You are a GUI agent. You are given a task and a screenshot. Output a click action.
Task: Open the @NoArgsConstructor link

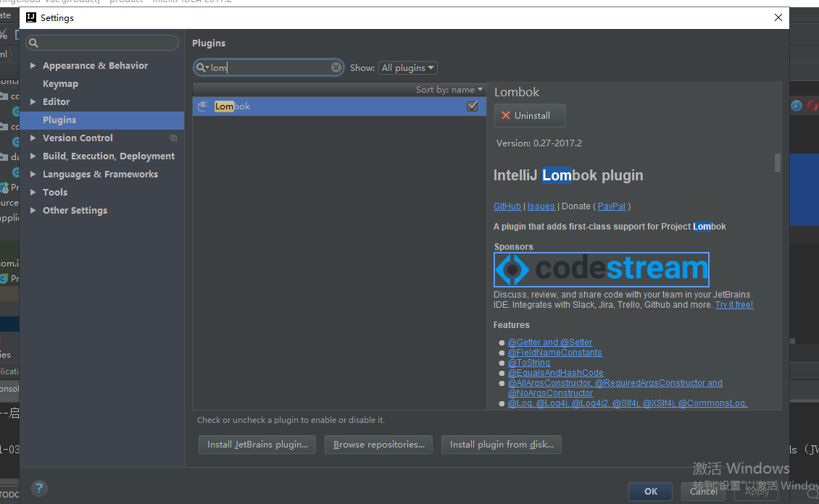tap(551, 393)
